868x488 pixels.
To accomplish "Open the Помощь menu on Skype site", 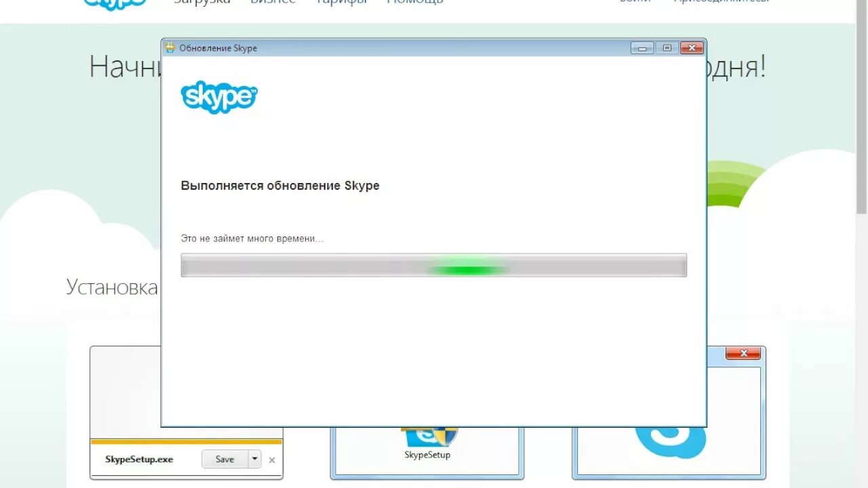I will [415, 2].
